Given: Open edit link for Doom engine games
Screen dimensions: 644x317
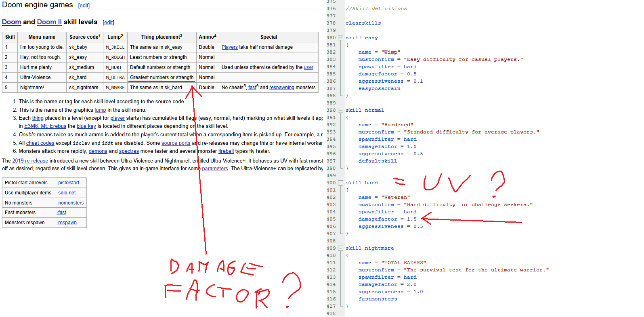Looking at the screenshot, I should tap(84, 6).
